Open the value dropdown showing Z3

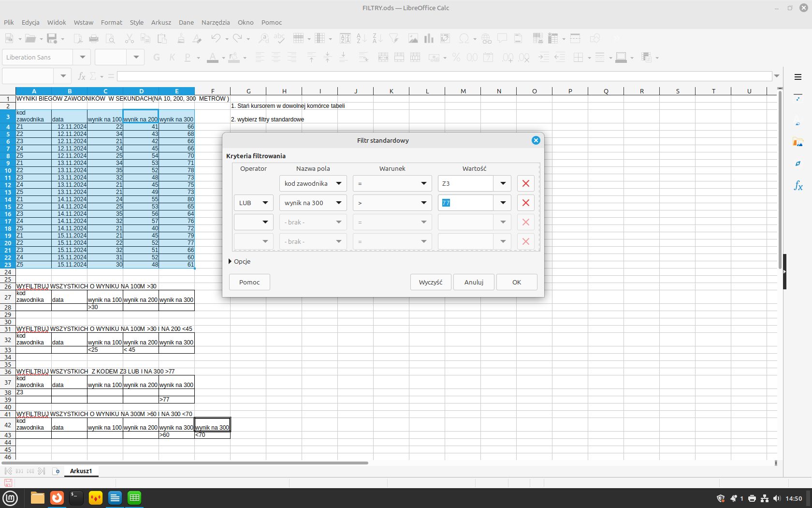point(503,184)
